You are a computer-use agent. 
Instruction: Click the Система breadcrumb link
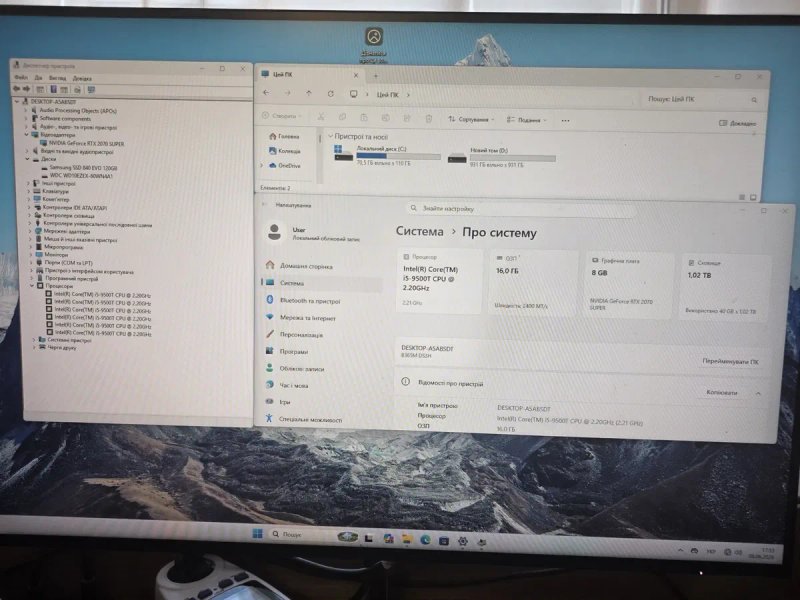click(420, 231)
